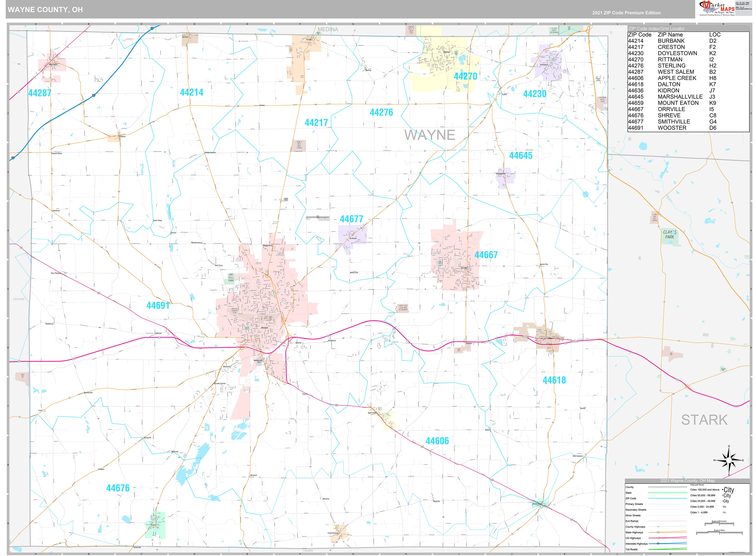Select the small green City dot for Cities 1-4,999
The height and width of the screenshot is (556, 756).
click(x=722, y=512)
